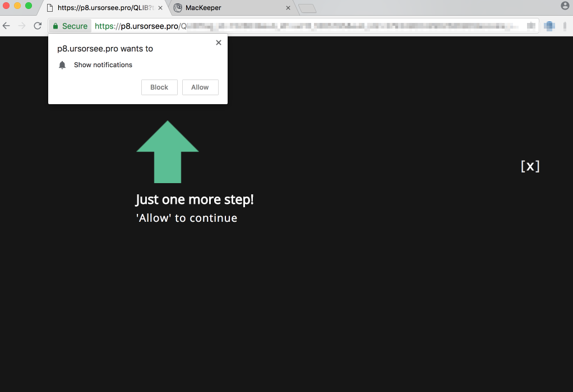
Task: Block notifications from p8.ursorsee.pro
Action: [159, 87]
